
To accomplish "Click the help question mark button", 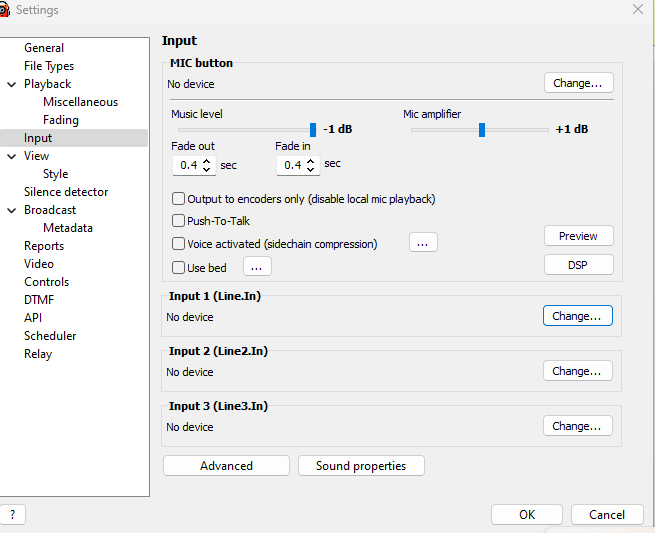I will (11, 515).
